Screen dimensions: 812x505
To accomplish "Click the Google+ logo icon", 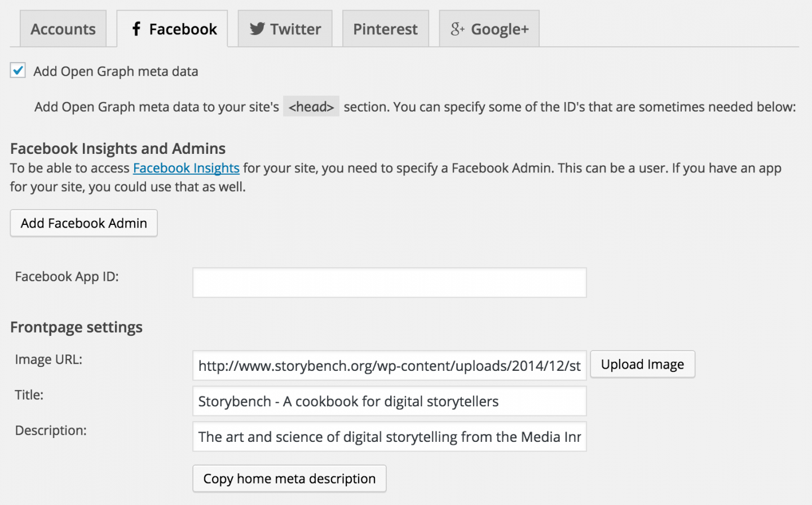I will tap(456, 29).
